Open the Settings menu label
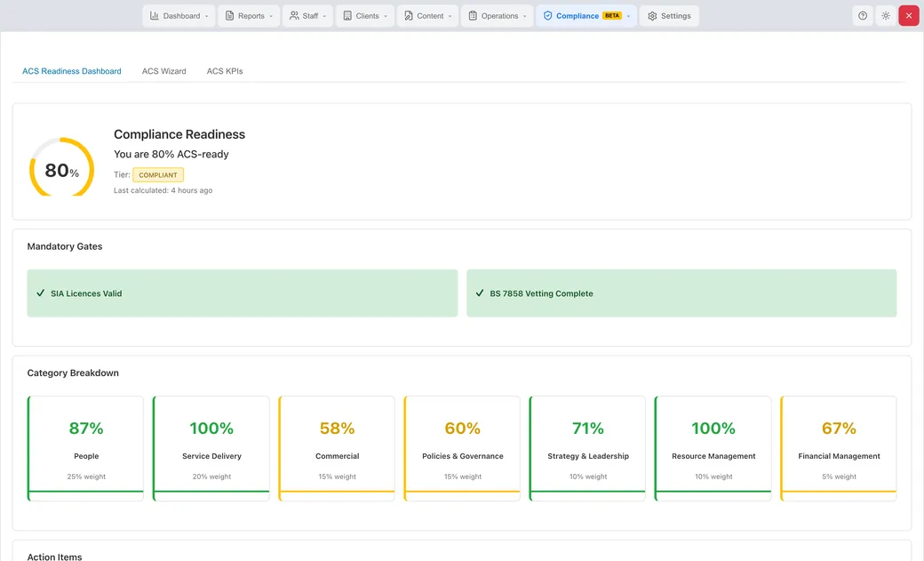 675,16
